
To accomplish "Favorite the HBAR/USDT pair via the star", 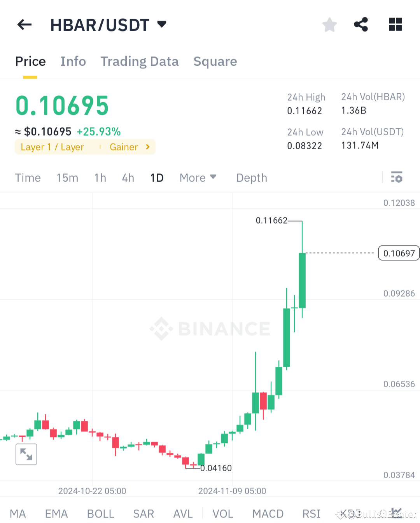I will point(329,24).
